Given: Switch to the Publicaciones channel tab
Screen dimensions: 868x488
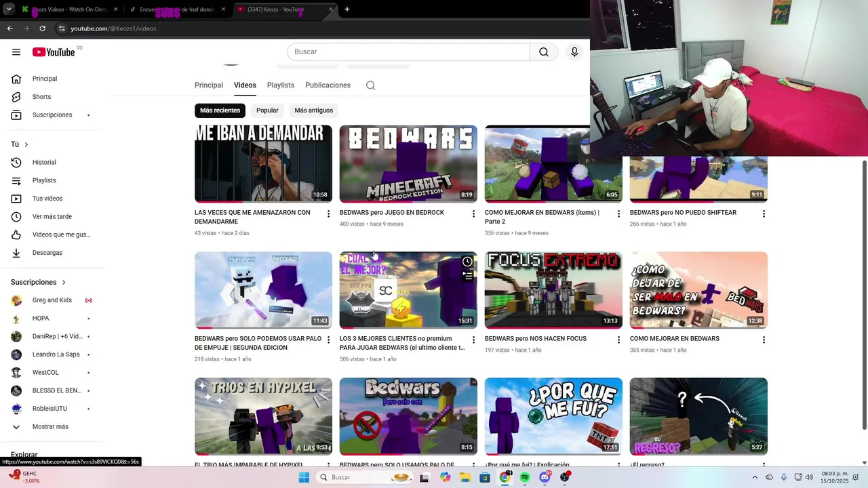Looking at the screenshot, I should pyautogui.click(x=328, y=85).
